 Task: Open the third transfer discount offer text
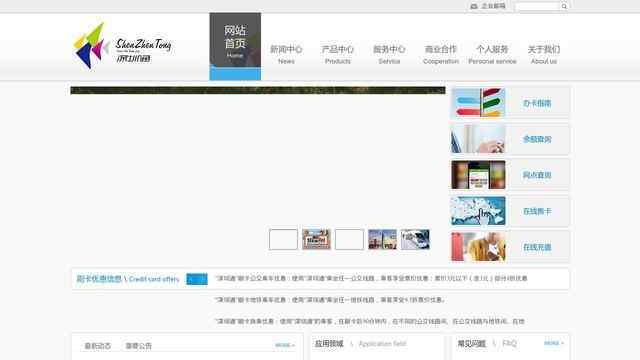pos(370,321)
